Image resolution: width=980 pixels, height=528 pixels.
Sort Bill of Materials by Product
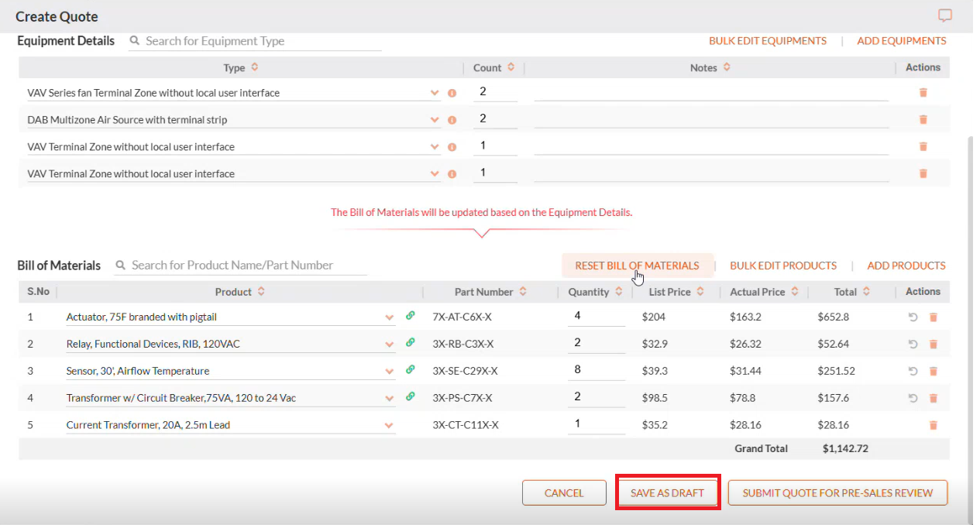point(261,292)
